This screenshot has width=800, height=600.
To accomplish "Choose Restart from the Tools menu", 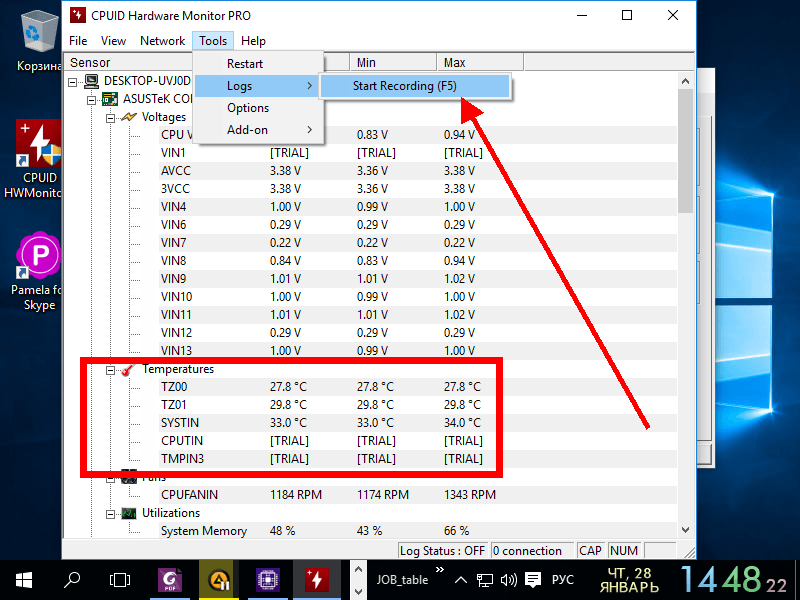I will click(x=259, y=64).
